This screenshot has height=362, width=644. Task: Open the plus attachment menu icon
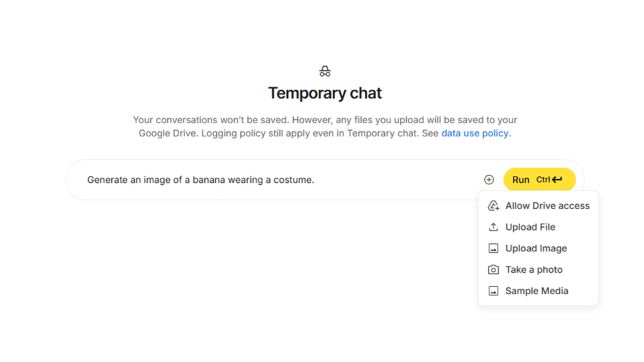[x=489, y=180]
